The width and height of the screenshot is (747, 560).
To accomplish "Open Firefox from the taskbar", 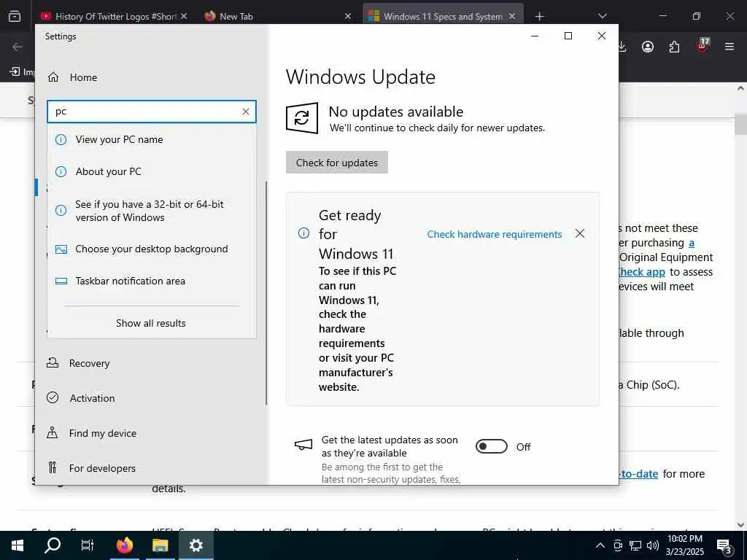I will click(x=125, y=545).
